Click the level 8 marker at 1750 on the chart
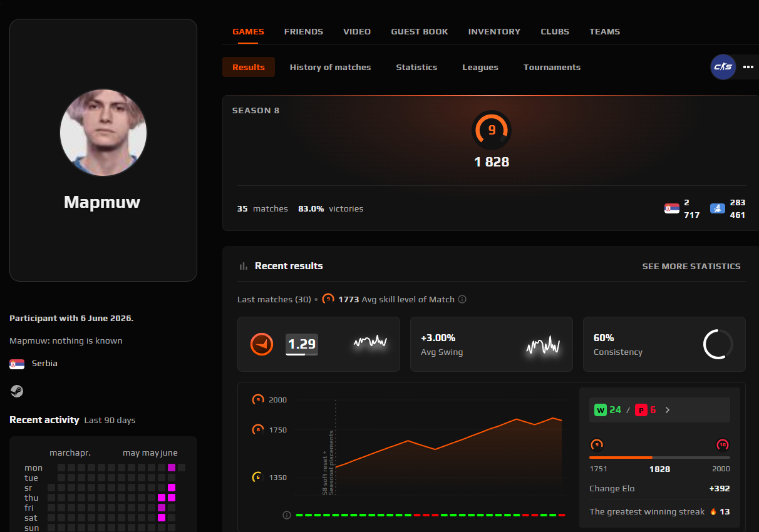The image size is (759, 532). point(257,430)
